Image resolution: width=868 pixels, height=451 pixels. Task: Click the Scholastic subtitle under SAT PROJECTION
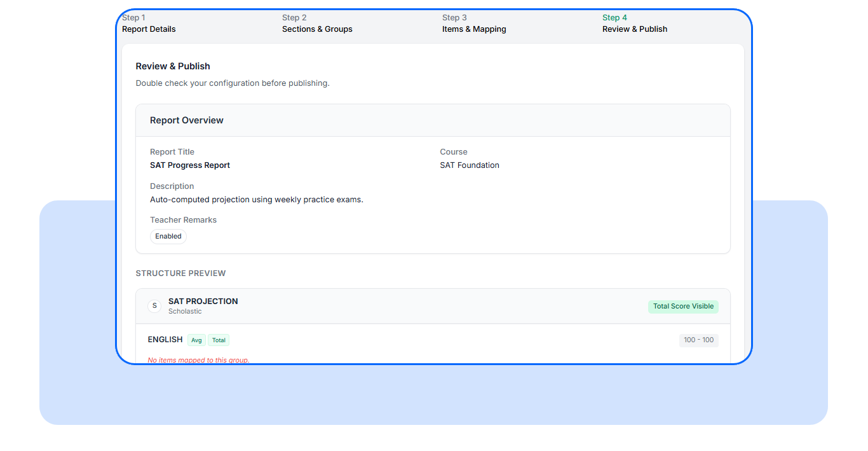coord(185,312)
